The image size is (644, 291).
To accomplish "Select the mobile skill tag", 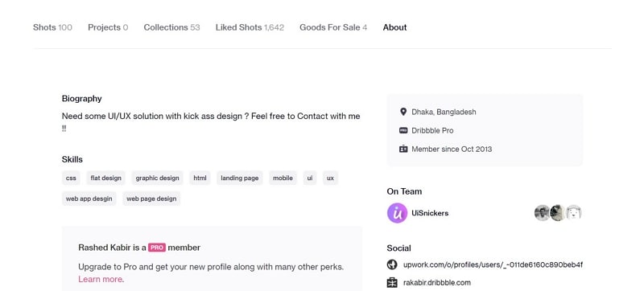I will pyautogui.click(x=283, y=178).
